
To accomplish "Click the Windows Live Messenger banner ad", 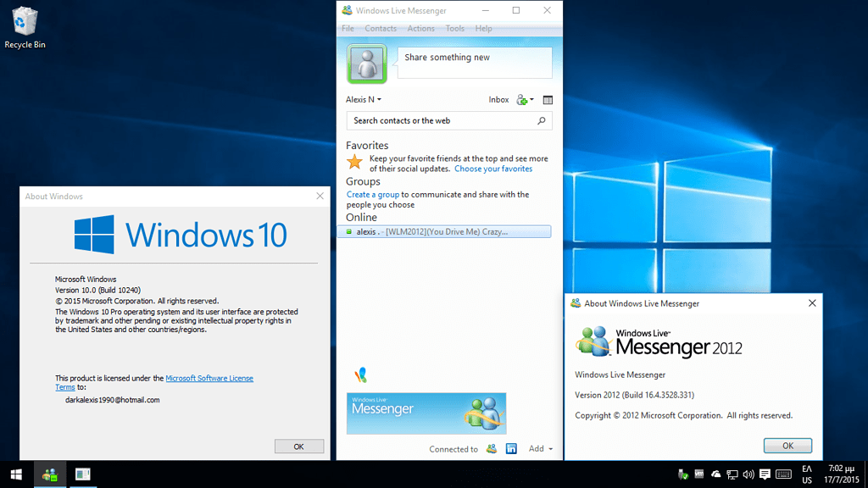I will [426, 413].
